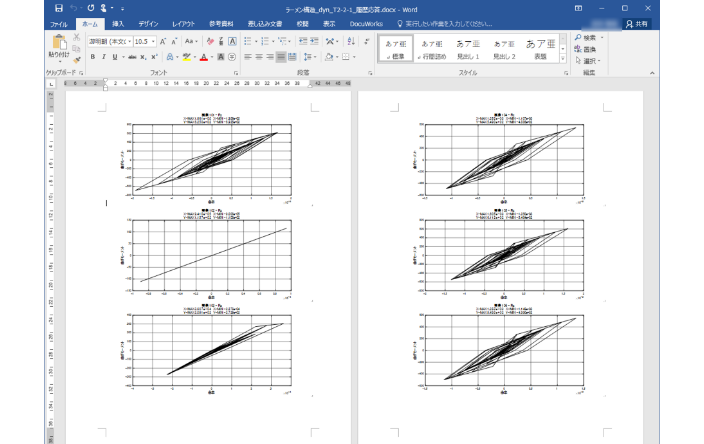Toggle justify paragraph alignment
The height and width of the screenshot is (444, 704).
click(x=280, y=57)
